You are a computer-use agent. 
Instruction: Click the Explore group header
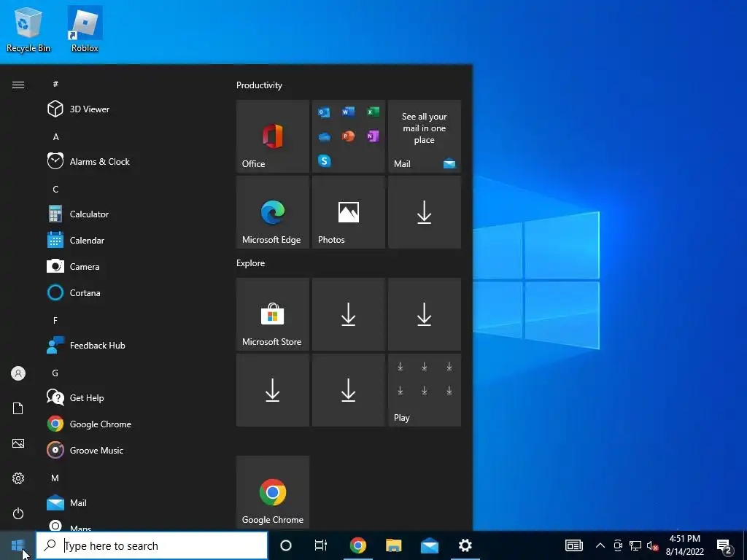[251, 262]
